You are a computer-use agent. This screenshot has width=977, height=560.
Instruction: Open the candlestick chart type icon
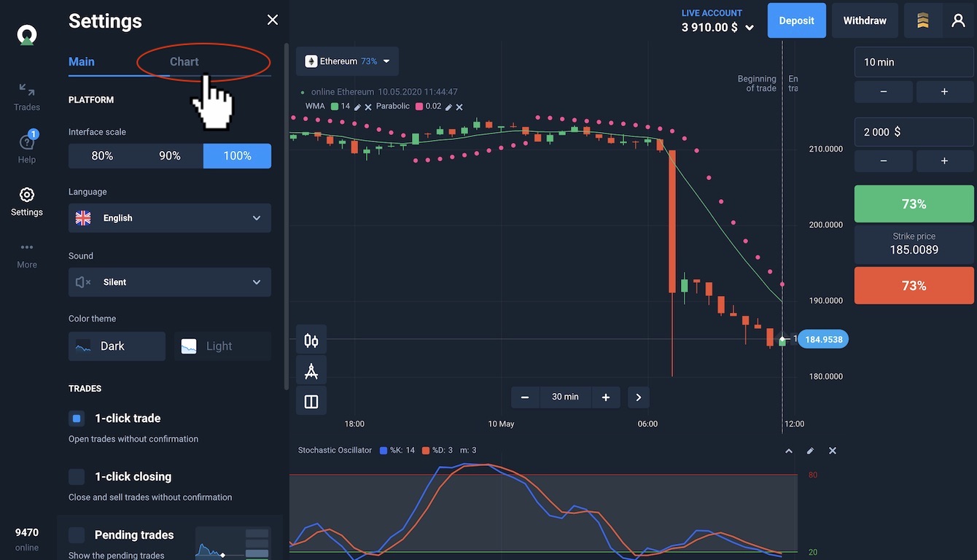click(311, 341)
